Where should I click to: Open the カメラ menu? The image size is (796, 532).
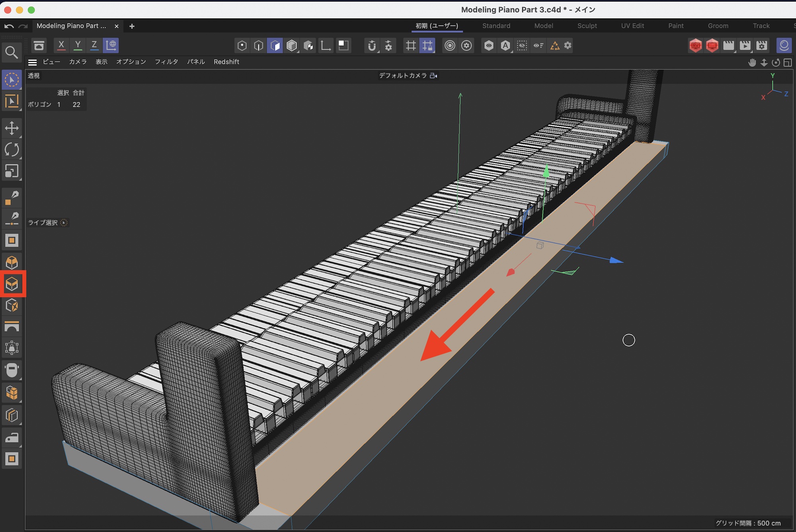tap(78, 62)
